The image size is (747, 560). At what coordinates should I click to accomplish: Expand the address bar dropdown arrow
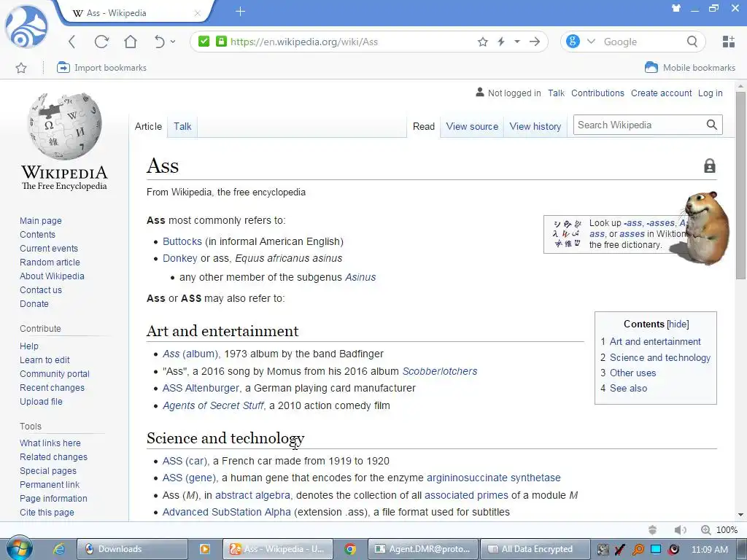[517, 42]
